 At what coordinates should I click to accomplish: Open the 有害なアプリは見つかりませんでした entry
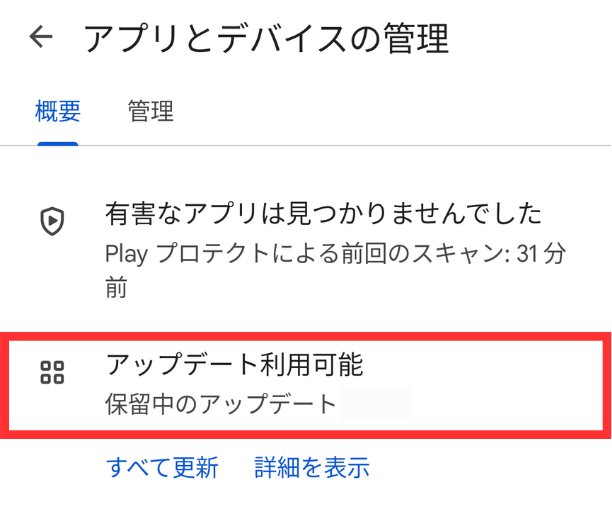click(x=323, y=213)
